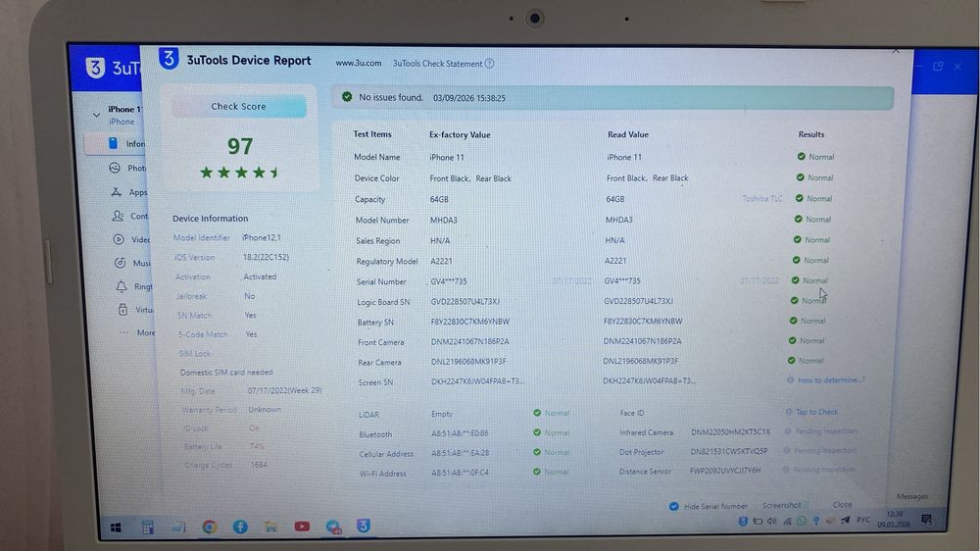980x551 pixels.
Task: Open the YouTube icon on taskbar
Action: (x=302, y=526)
